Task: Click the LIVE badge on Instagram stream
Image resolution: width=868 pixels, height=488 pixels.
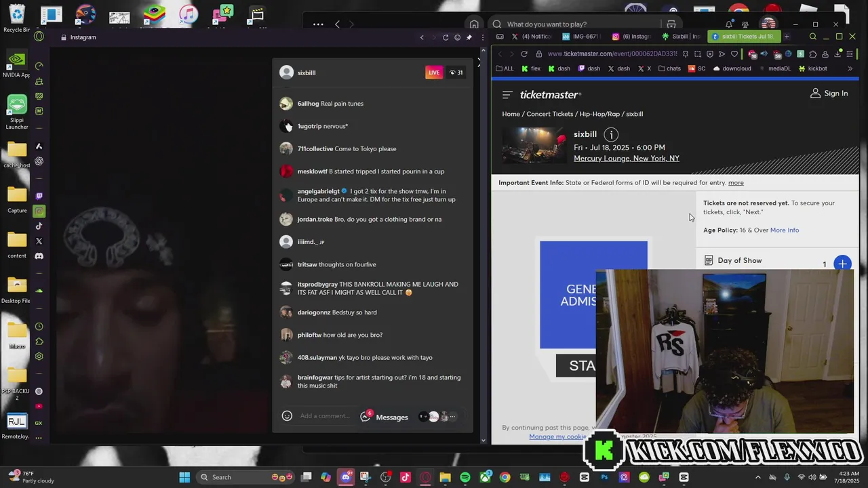Action: (434, 73)
